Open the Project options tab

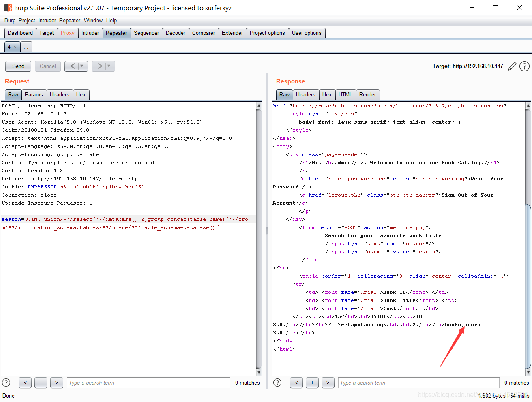coord(267,33)
